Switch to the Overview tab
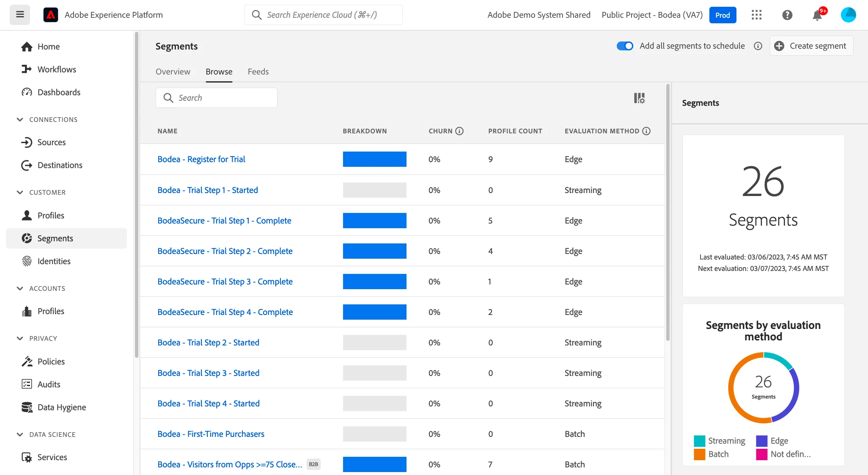868x475 pixels. click(x=173, y=72)
